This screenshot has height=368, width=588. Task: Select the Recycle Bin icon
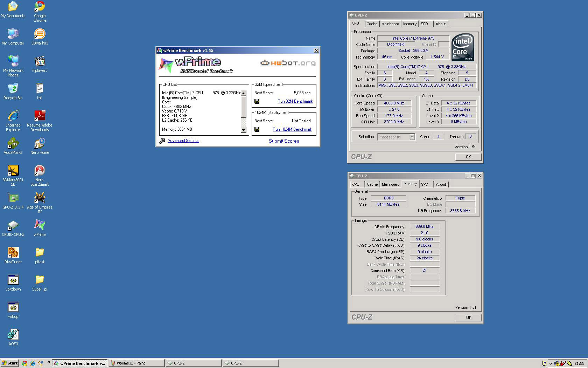pyautogui.click(x=13, y=92)
